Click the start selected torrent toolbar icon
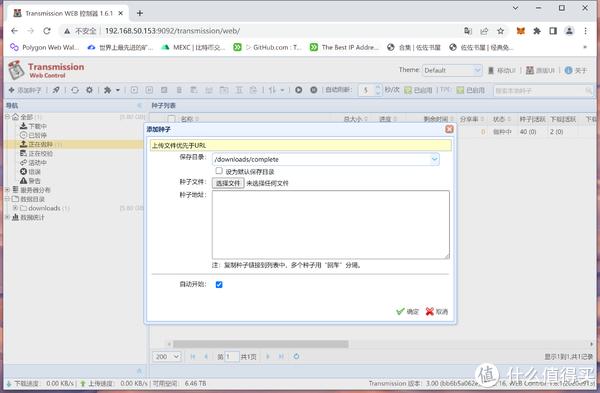This screenshot has height=393, width=600. pyautogui.click(x=134, y=90)
